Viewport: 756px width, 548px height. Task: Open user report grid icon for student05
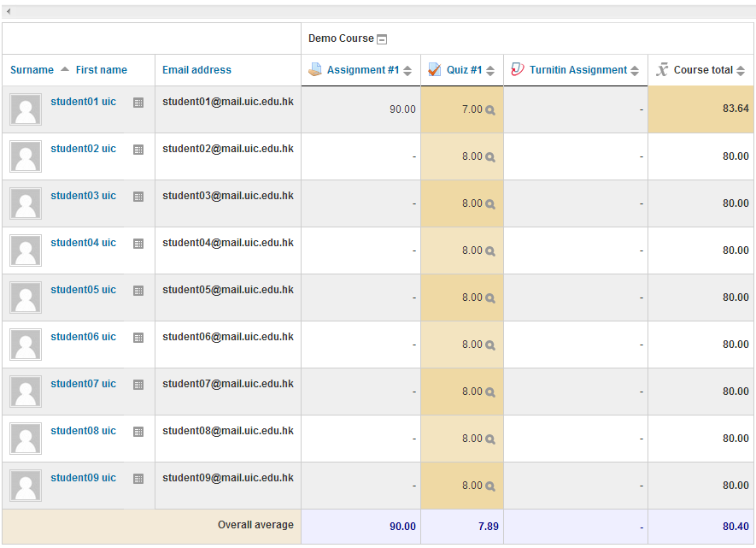(x=138, y=291)
